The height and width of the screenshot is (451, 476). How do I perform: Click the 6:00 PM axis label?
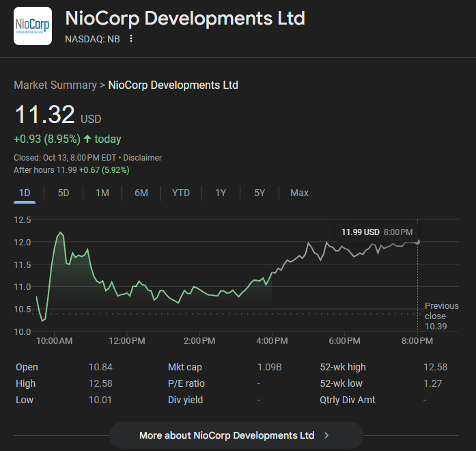click(345, 340)
